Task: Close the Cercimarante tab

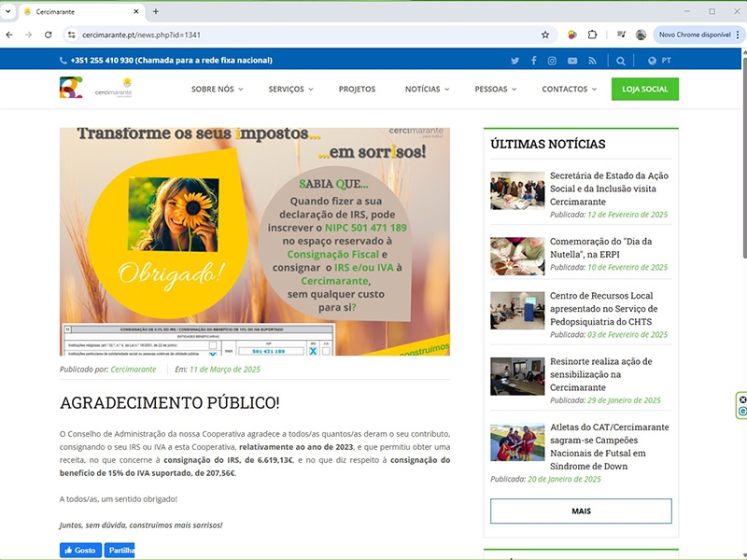Action: pyautogui.click(x=136, y=11)
